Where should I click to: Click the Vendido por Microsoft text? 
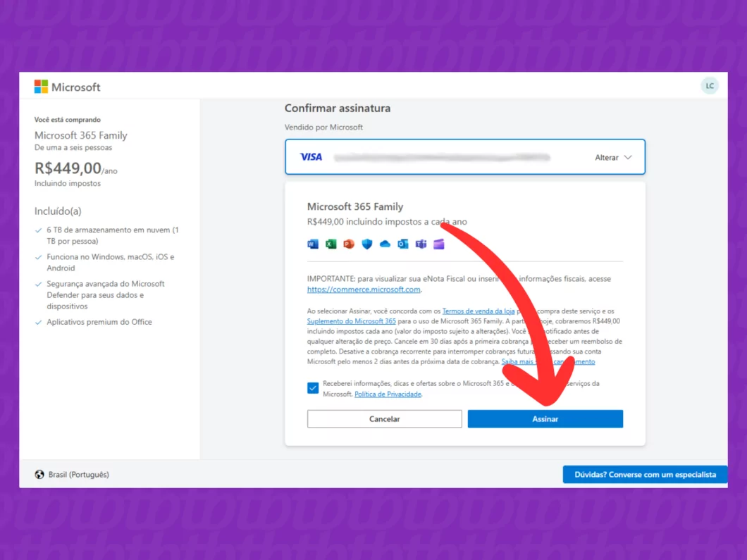(323, 127)
